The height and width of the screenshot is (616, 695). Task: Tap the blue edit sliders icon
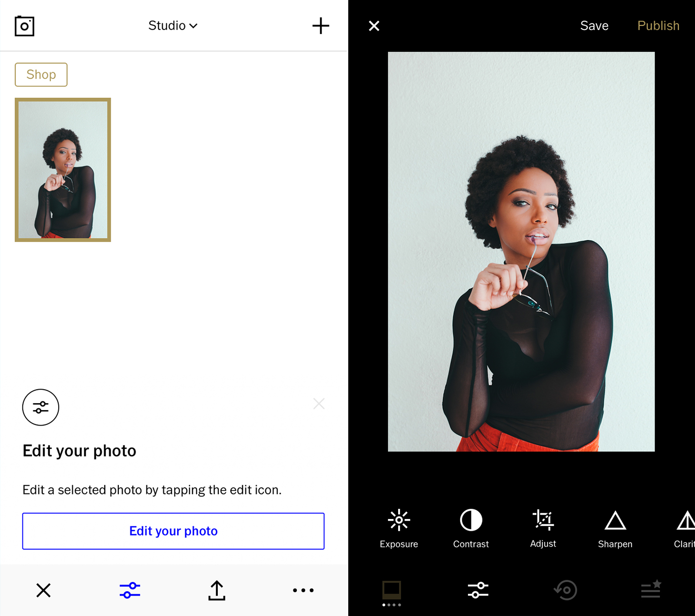pyautogui.click(x=130, y=590)
